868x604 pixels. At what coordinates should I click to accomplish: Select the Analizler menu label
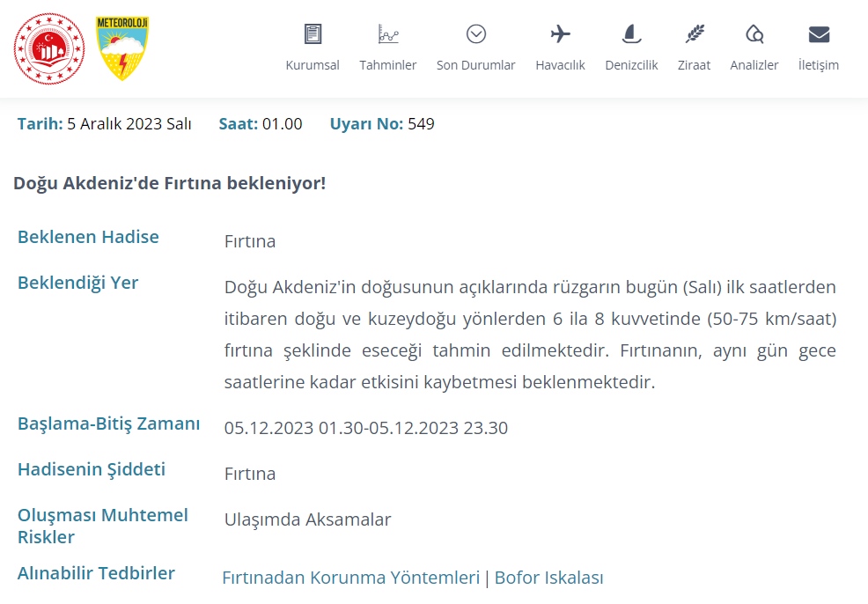pyautogui.click(x=754, y=65)
